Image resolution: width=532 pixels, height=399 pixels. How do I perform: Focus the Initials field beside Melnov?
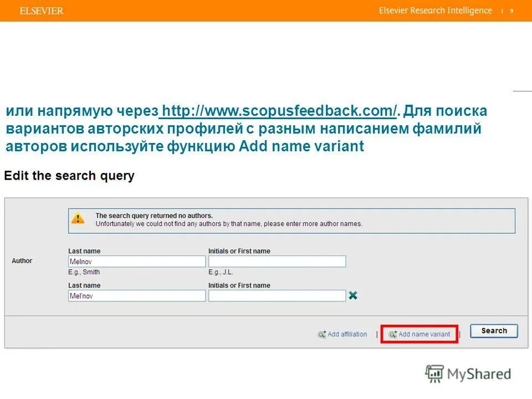(x=277, y=262)
